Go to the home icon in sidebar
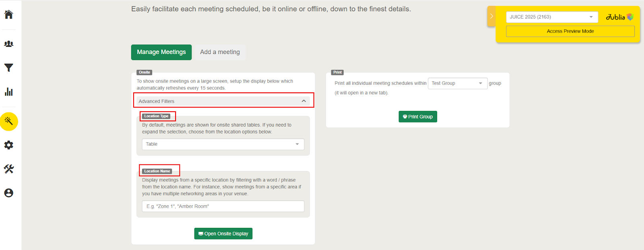This screenshot has width=644, height=250. pos(9,15)
